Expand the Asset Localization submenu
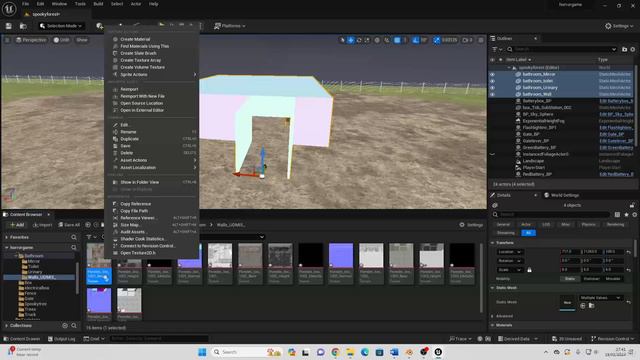Image resolution: width=640 pixels, height=360 pixels. point(153,167)
